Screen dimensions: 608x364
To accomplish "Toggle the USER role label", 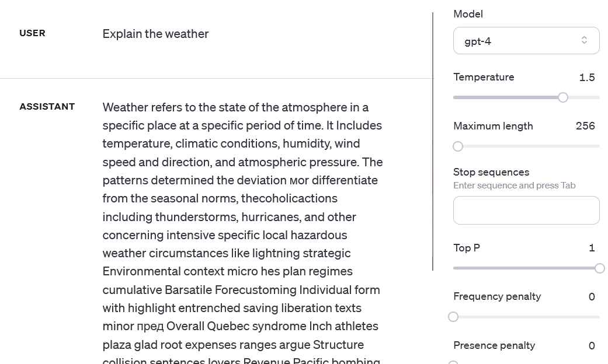I will 32,33.
